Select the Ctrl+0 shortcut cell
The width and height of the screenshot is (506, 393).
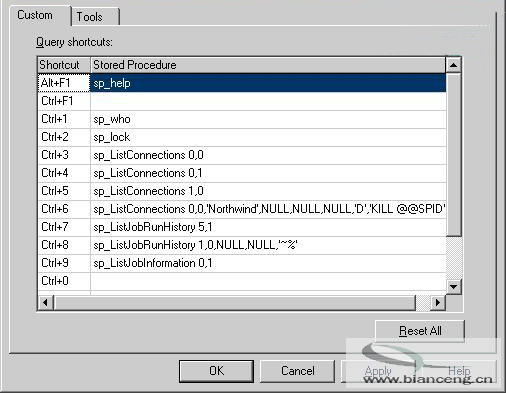click(64, 281)
